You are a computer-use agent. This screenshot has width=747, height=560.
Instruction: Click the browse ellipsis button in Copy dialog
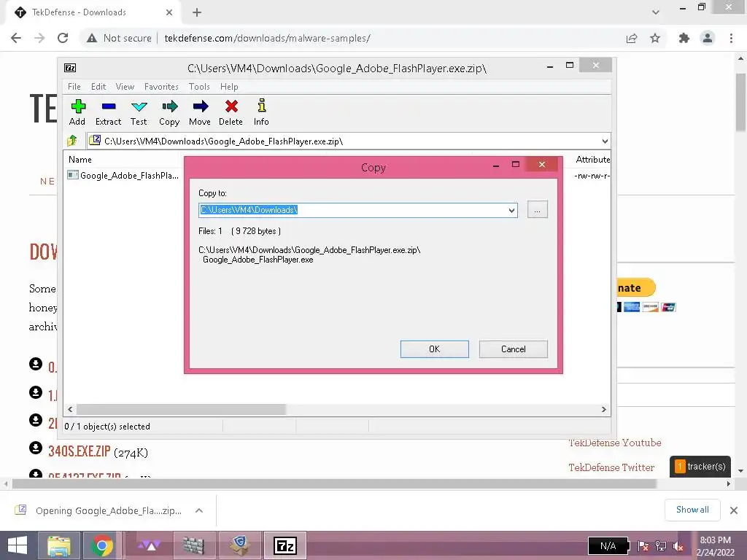pos(538,209)
